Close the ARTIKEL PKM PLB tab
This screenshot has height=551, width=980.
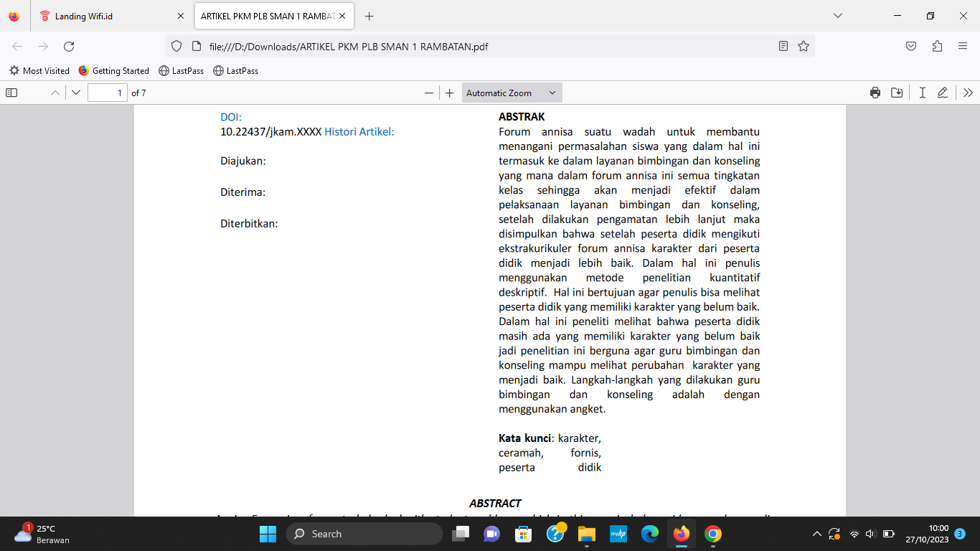click(x=343, y=16)
